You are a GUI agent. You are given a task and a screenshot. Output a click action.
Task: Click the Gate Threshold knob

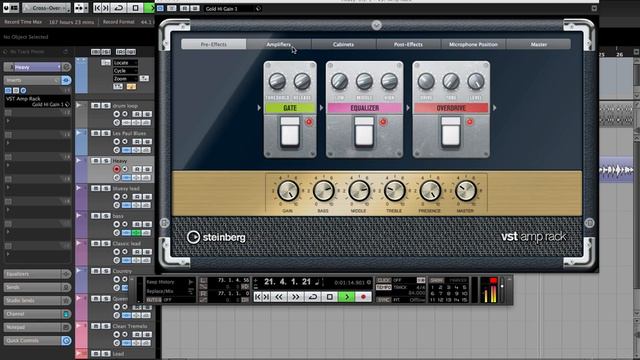pyautogui.click(x=277, y=82)
